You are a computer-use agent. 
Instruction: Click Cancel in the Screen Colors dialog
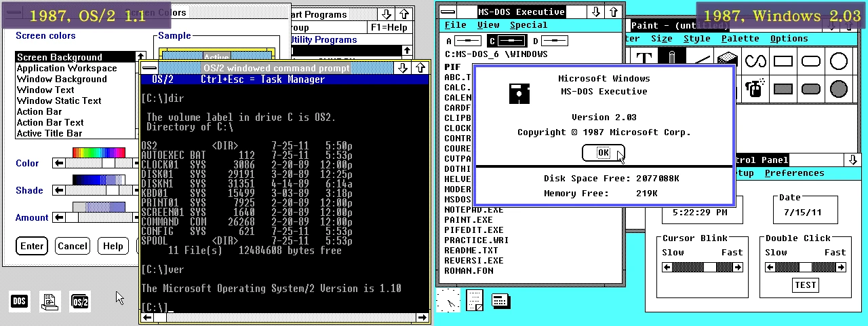point(72,246)
